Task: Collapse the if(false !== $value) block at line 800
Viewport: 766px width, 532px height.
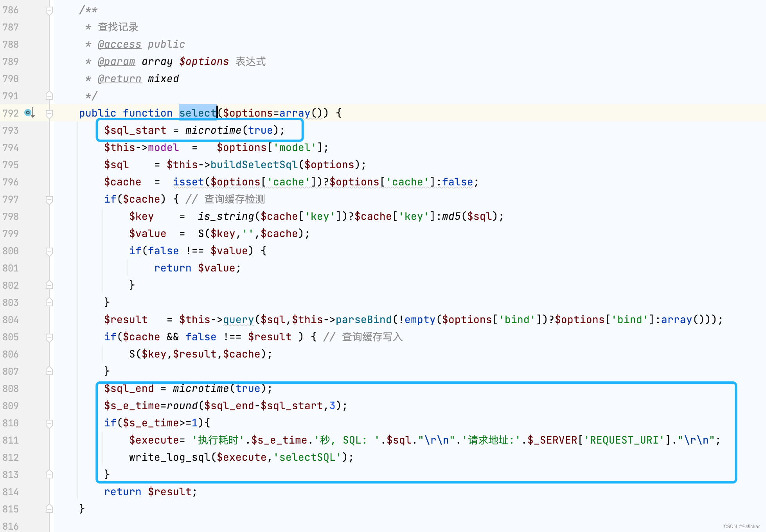Action: (x=49, y=251)
